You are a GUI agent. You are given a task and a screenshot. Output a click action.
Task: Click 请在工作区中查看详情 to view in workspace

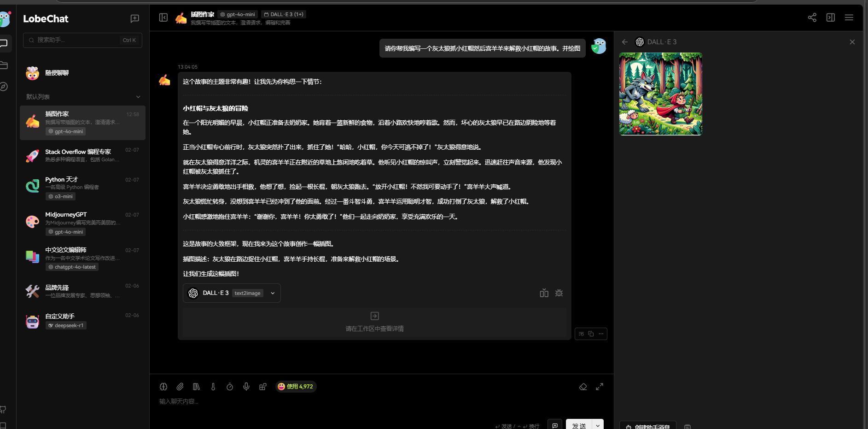click(374, 322)
